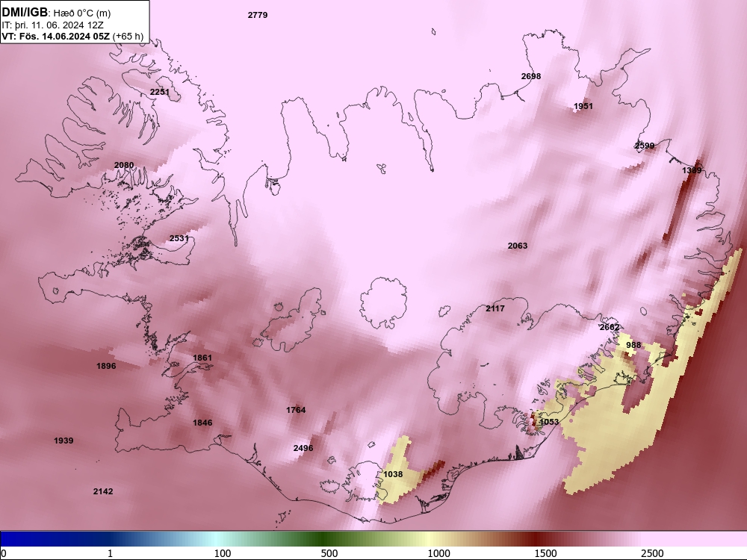747x560 pixels.
Task: Select the 1 tick label on the legend
Action: [x=110, y=553]
